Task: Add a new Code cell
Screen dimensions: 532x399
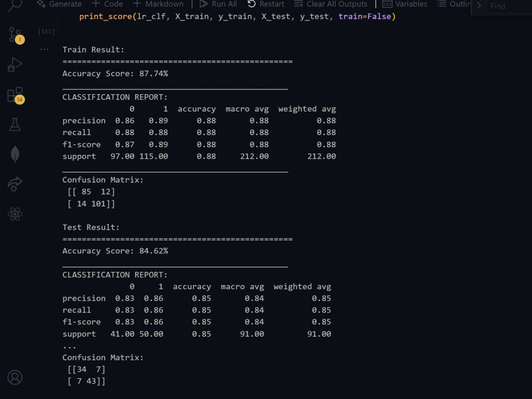Action: tap(107, 4)
